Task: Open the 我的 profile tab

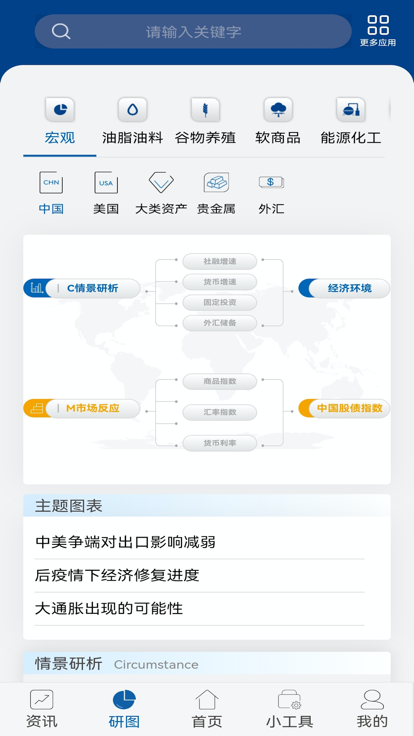Action: 372,709
